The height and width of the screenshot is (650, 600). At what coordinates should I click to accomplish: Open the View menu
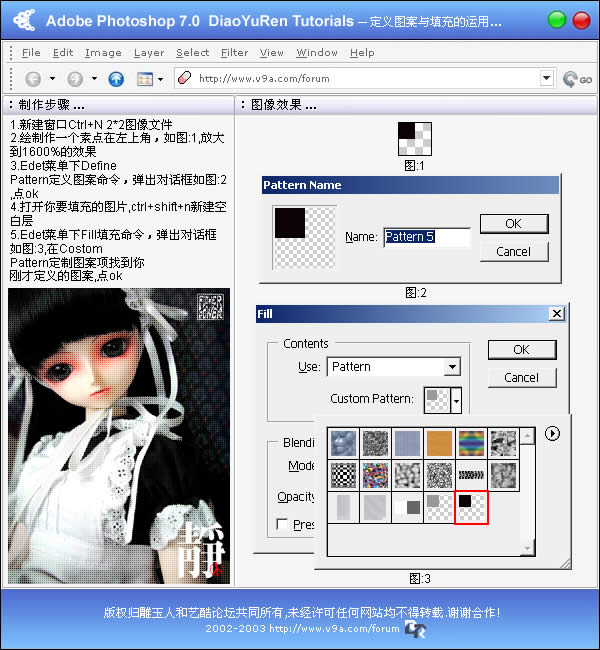tap(272, 53)
